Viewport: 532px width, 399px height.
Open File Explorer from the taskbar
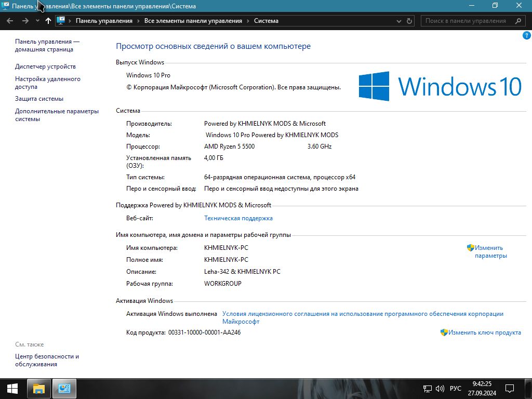tap(39, 388)
